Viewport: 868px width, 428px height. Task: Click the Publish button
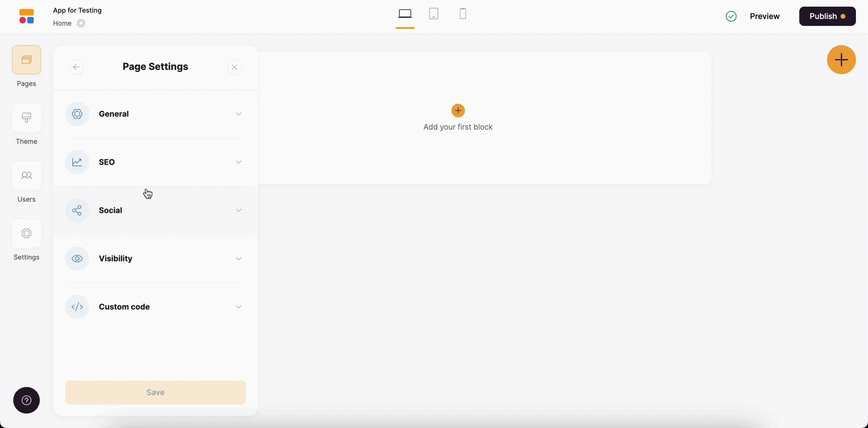(x=828, y=16)
